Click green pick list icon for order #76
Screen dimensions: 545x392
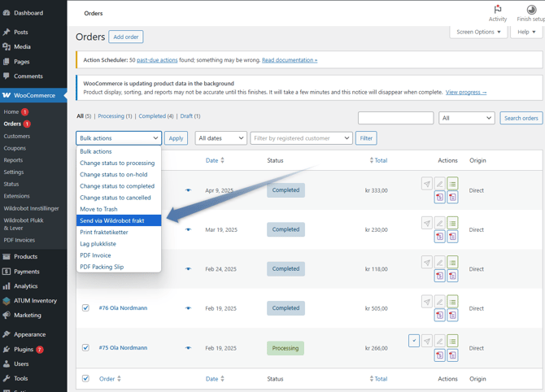452,301
